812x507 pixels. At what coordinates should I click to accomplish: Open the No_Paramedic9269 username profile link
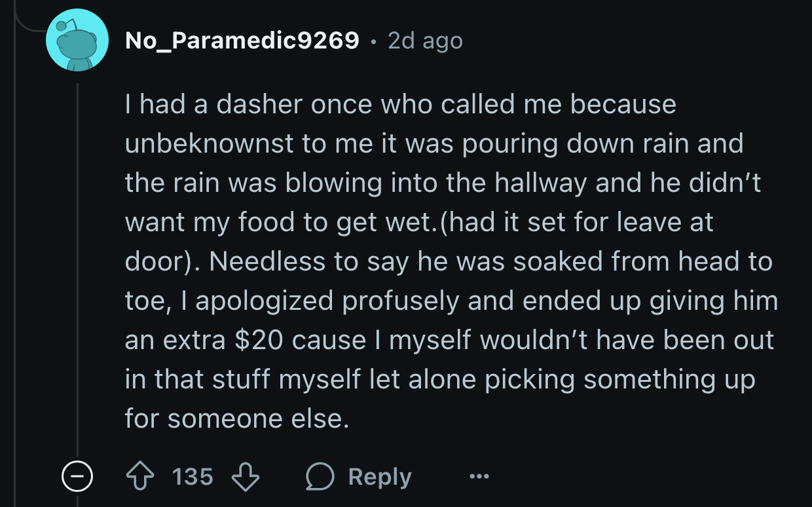coord(242,41)
